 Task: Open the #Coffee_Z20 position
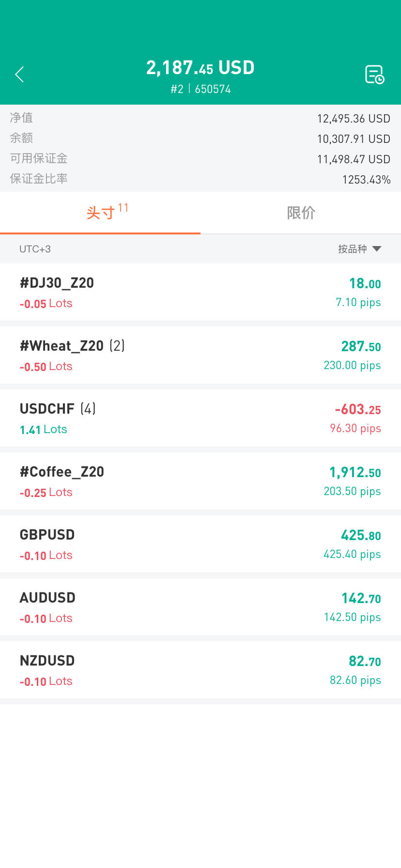200,481
